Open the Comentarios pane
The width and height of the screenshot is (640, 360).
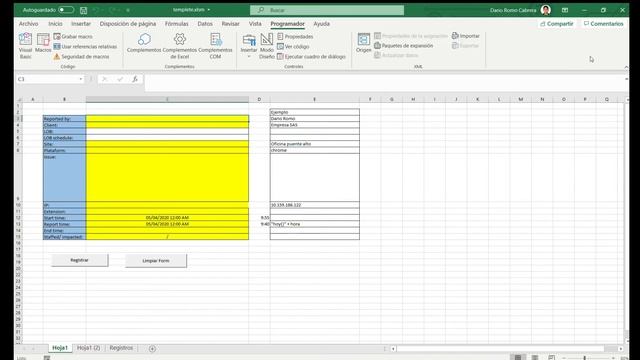tap(603, 24)
